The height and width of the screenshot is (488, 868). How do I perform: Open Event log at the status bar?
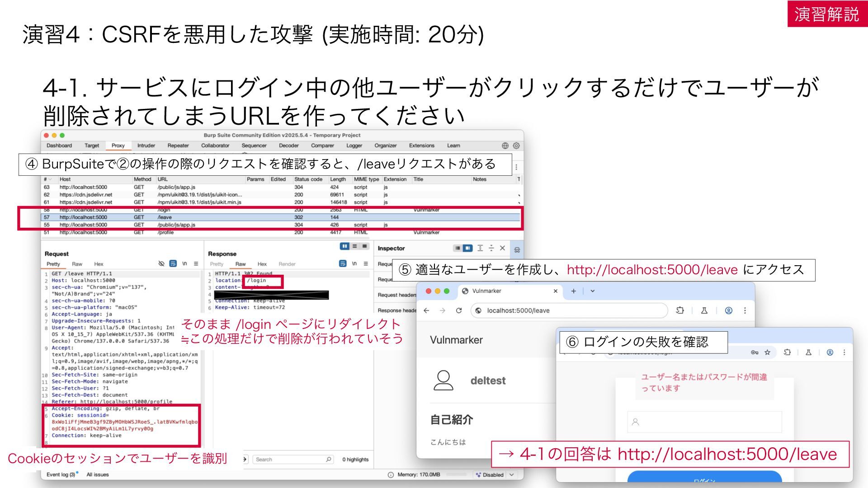pos(61,474)
